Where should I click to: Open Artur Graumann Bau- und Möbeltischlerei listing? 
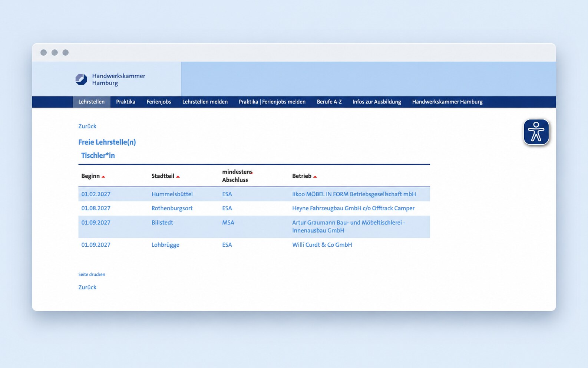[348, 226]
